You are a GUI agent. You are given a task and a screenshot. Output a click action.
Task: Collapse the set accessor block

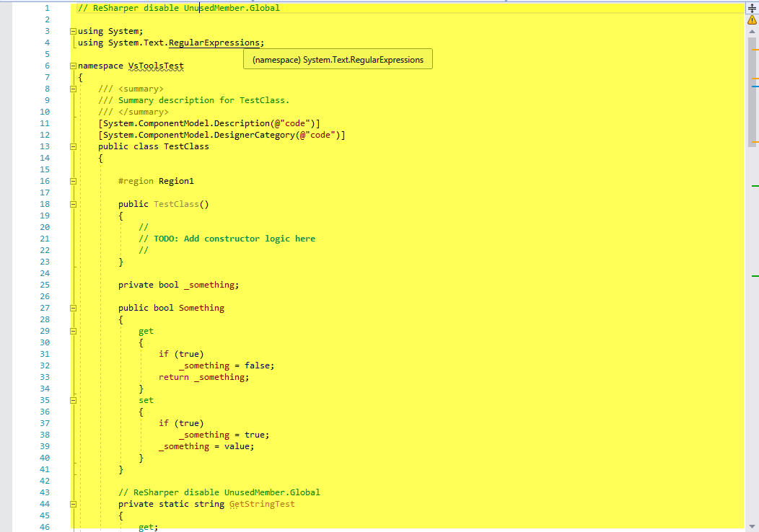click(73, 400)
